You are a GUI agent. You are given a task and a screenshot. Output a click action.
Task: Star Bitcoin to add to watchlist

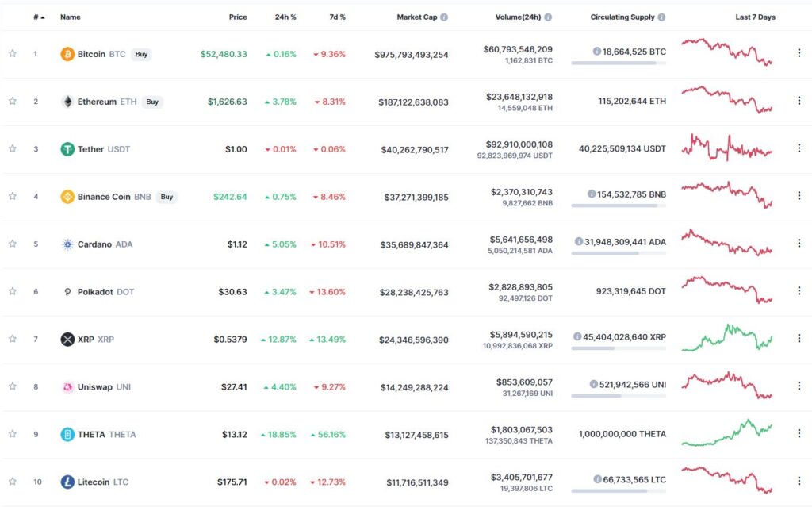point(13,53)
